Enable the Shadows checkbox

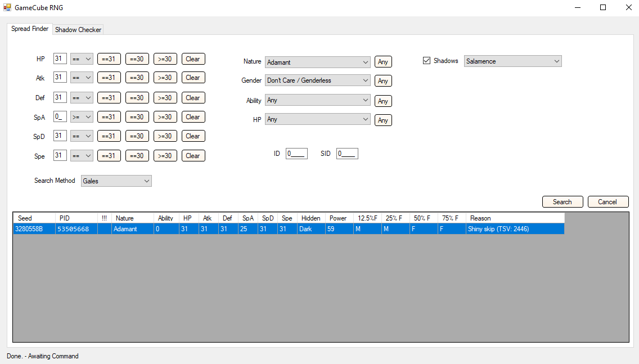(x=427, y=60)
